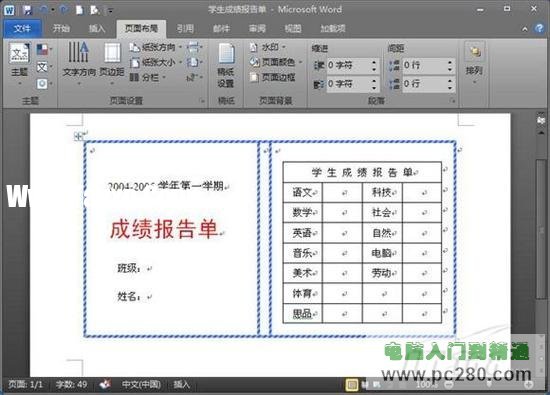Click the 字数: 49 word count entry
This screenshot has width=550, height=395.
point(72,384)
